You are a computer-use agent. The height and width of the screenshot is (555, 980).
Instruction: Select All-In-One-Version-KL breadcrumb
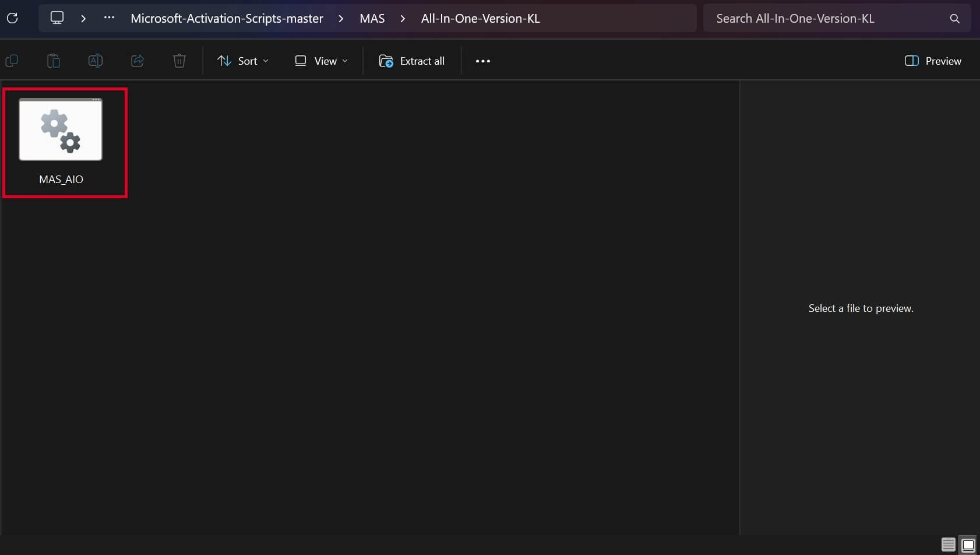tap(480, 18)
